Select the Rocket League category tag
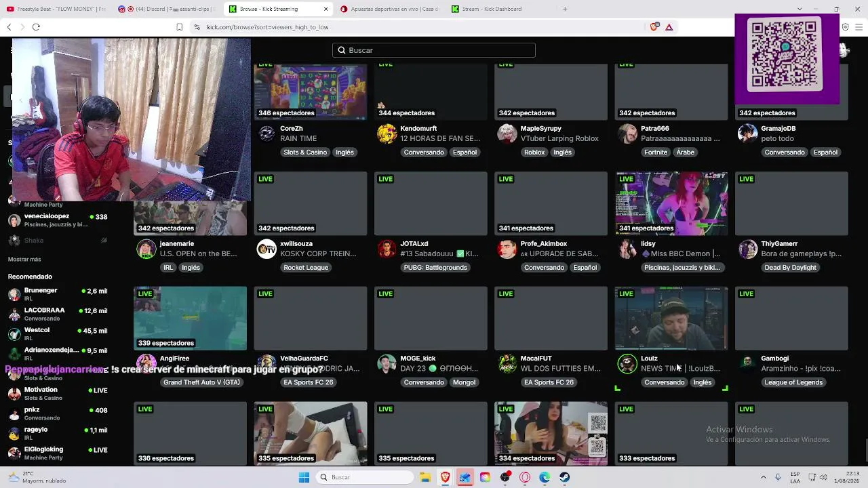Screen dimensions: 868x488 click(x=306, y=268)
